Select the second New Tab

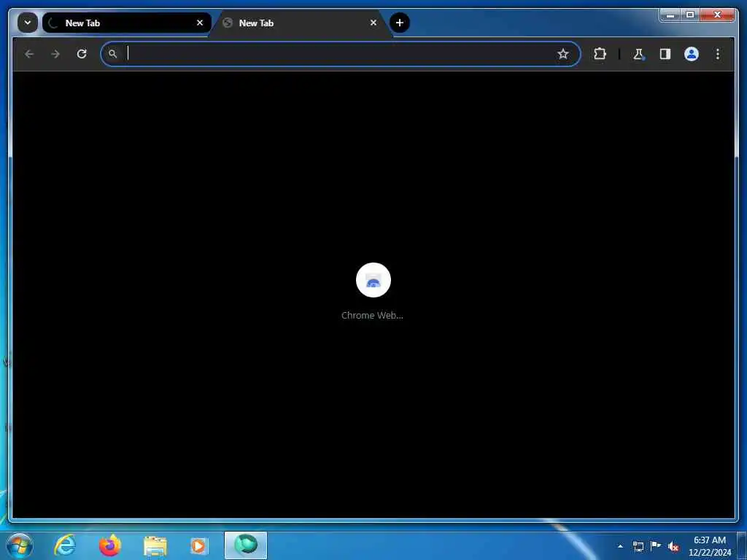point(300,23)
